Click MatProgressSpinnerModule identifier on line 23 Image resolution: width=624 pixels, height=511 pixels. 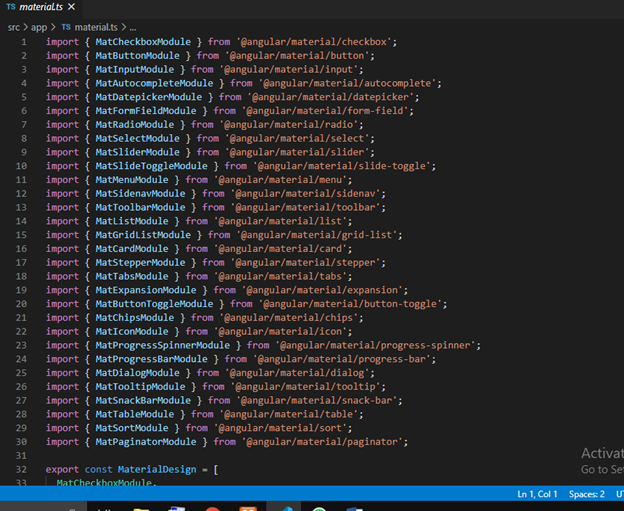click(162, 345)
